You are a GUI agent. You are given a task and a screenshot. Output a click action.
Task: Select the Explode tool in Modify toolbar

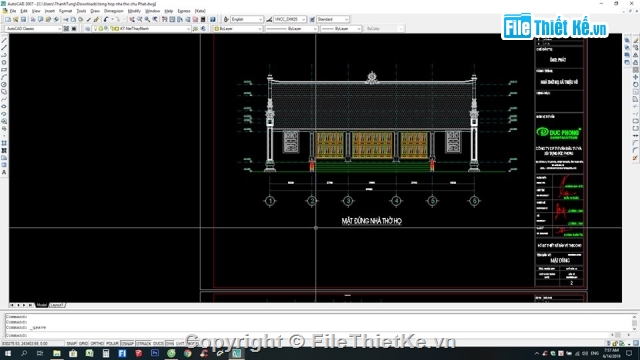pyautogui.click(x=636, y=158)
